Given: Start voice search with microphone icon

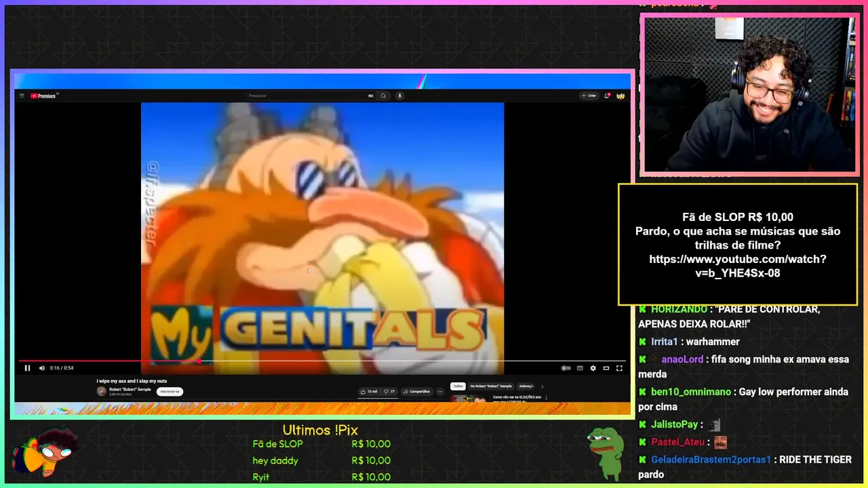Looking at the screenshot, I should coord(399,96).
